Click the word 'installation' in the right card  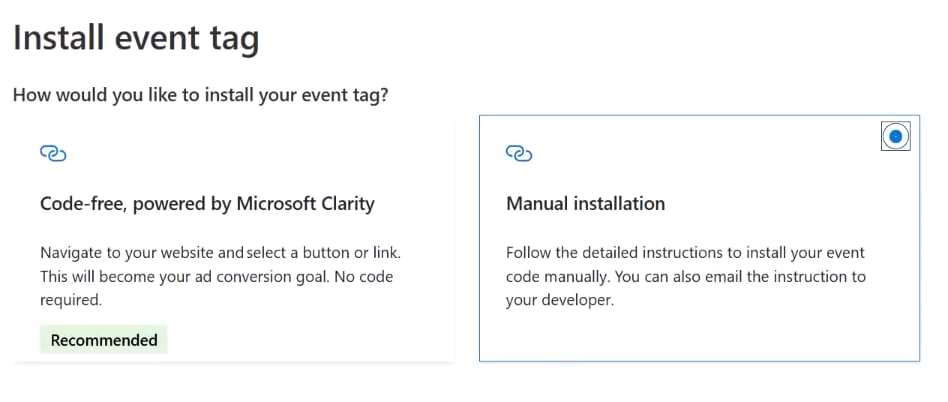[x=618, y=204]
